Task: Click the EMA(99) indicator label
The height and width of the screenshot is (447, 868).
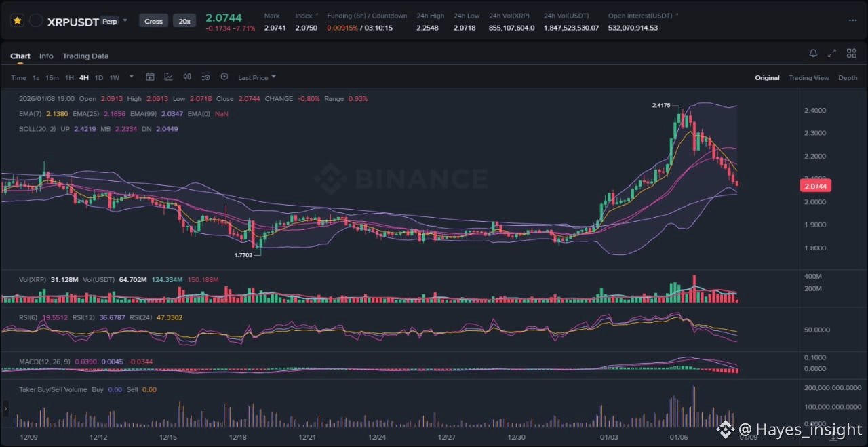Action: click(144, 114)
